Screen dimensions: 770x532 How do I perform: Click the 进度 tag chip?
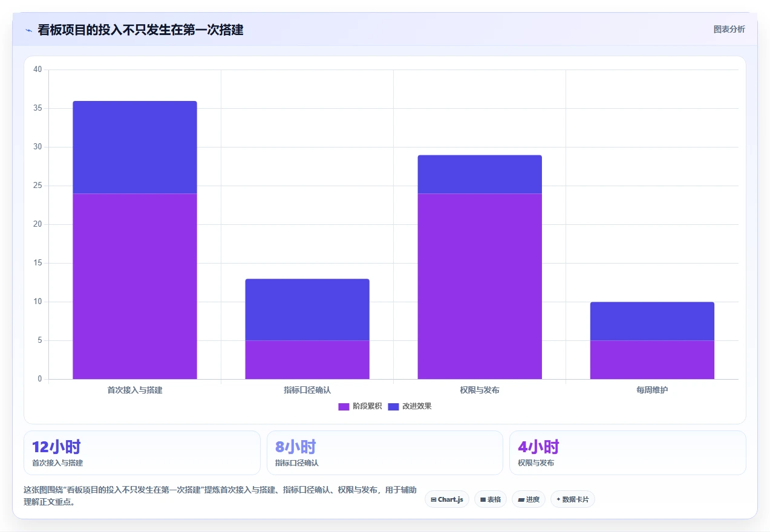tap(529, 499)
